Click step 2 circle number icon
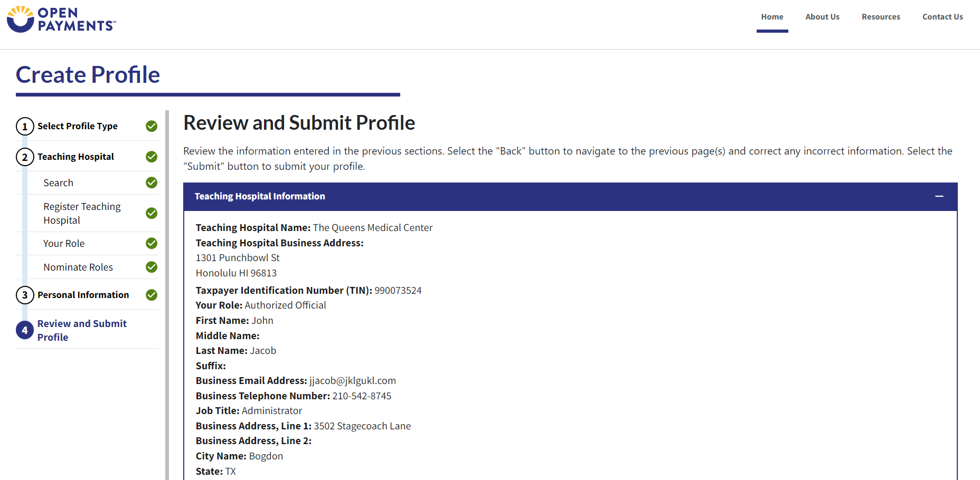This screenshot has height=480, width=980. pyautogui.click(x=25, y=157)
